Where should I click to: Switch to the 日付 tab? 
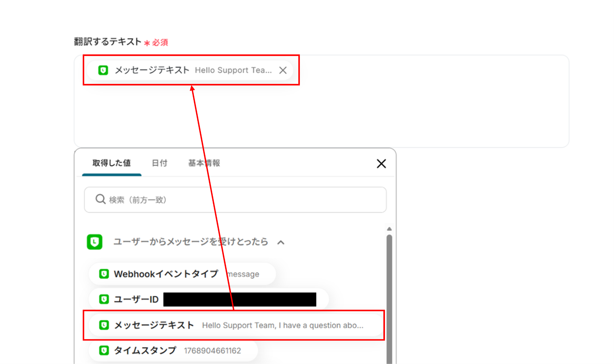pyautogui.click(x=159, y=163)
